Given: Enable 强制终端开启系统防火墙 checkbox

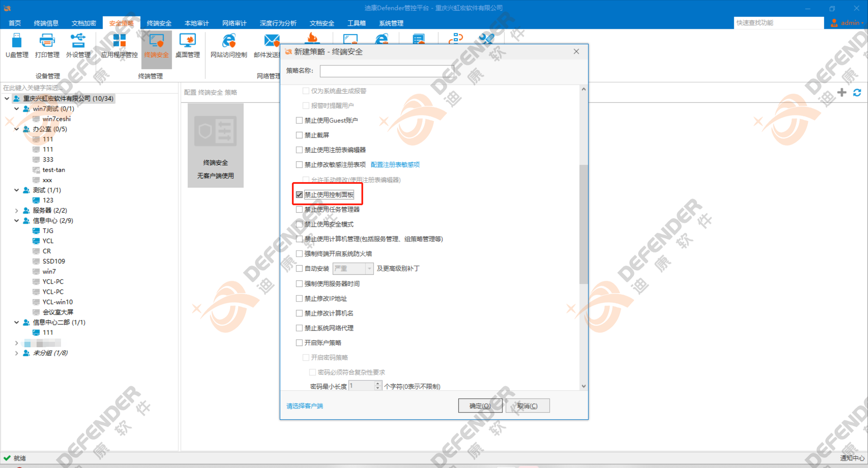Looking at the screenshot, I should (x=299, y=254).
